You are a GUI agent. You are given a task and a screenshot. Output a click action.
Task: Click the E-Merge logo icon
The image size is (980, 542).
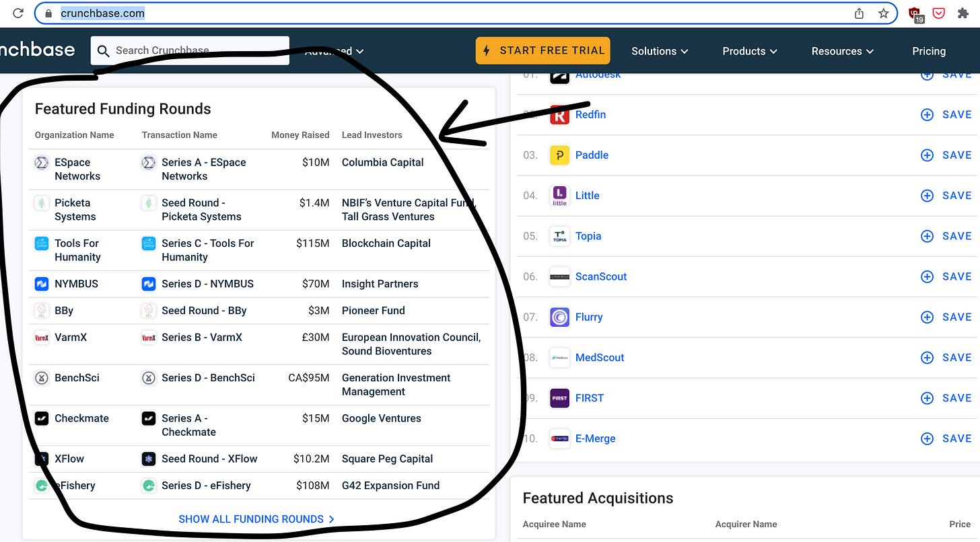(x=559, y=438)
